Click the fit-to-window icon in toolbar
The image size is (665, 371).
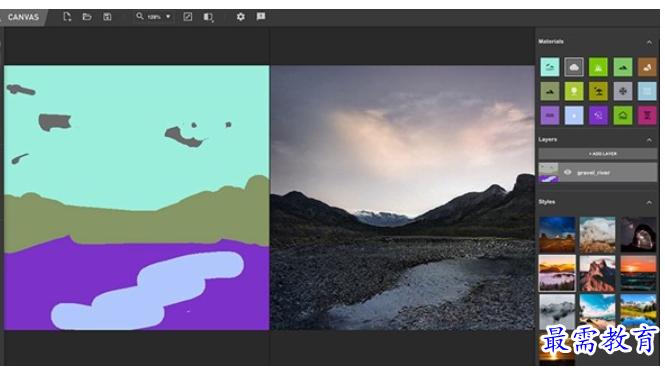click(187, 17)
